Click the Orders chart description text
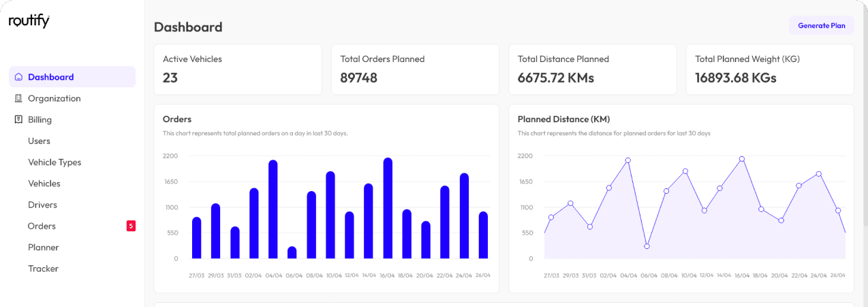This screenshot has width=868, height=307. coord(255,133)
